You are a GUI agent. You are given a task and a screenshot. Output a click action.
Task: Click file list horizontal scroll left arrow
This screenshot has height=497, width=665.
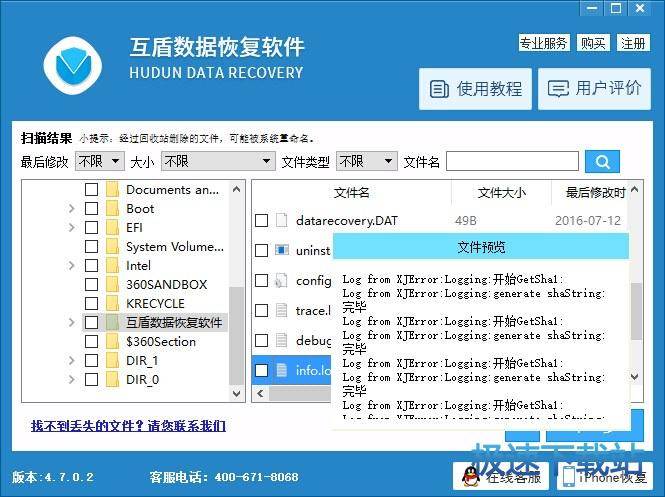point(260,394)
